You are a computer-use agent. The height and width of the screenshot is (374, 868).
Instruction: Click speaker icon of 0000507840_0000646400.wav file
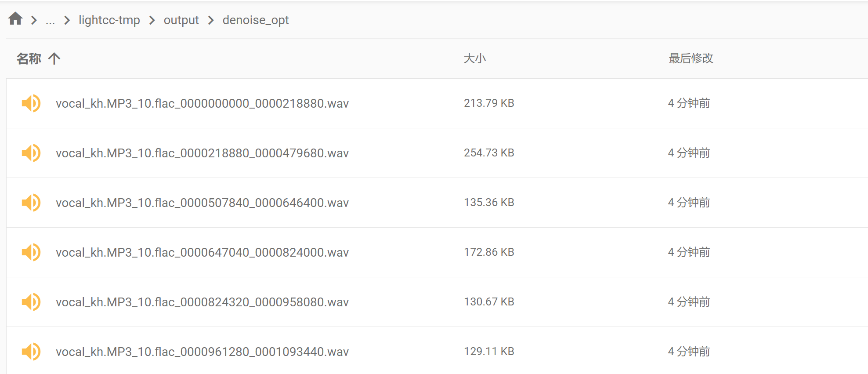pyautogui.click(x=31, y=203)
